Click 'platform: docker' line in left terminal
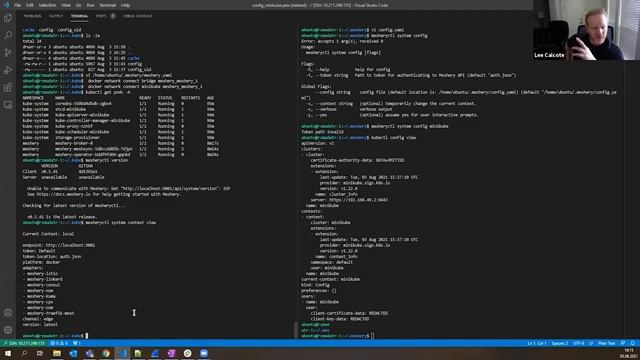 click(x=41, y=262)
